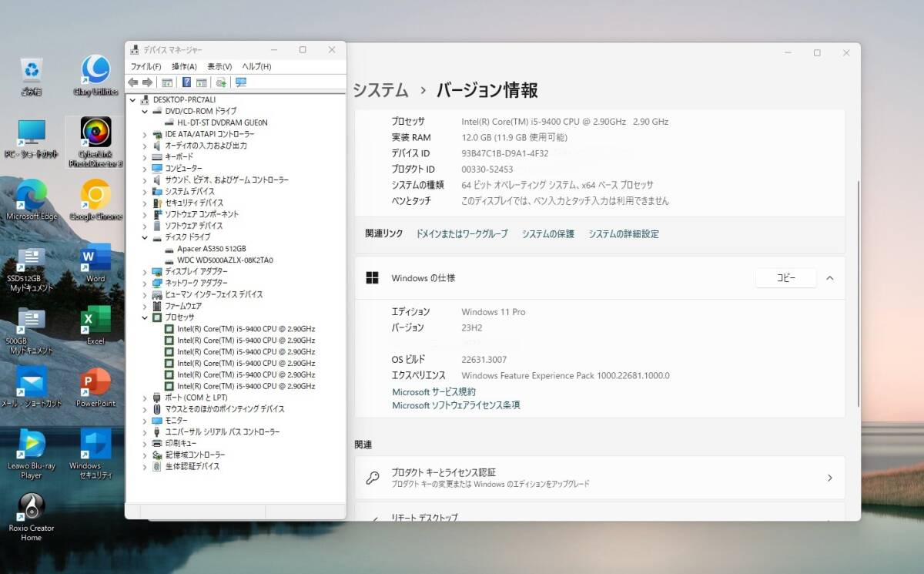Click the Back arrow in Device Manager toolbar
The height and width of the screenshot is (574, 924).
click(x=132, y=82)
